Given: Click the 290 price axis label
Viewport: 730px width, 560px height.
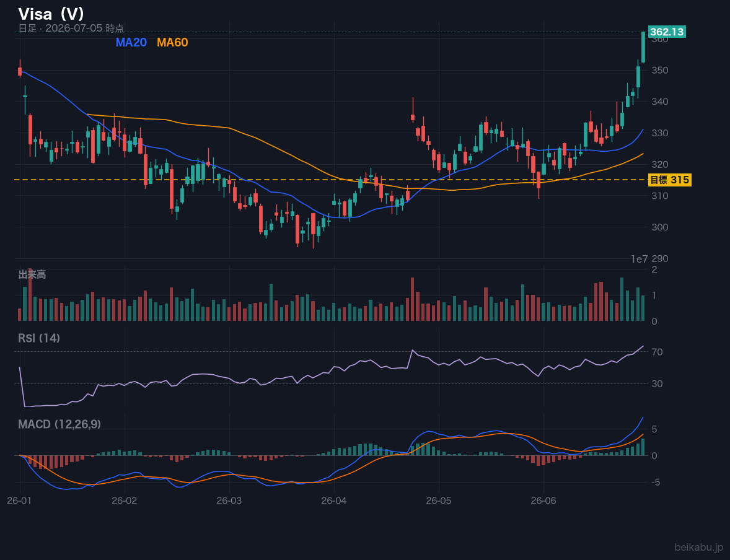Looking at the screenshot, I should 660,259.
